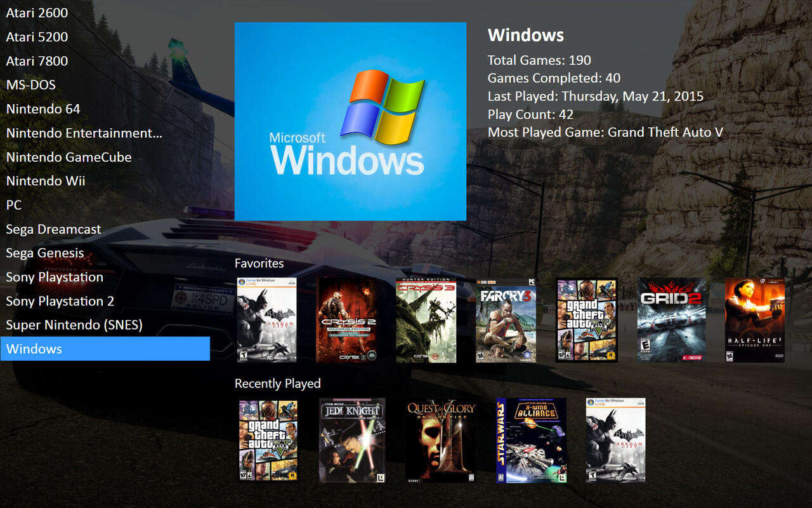Click the Total Games: 190 line
812x508 pixels.
point(539,60)
